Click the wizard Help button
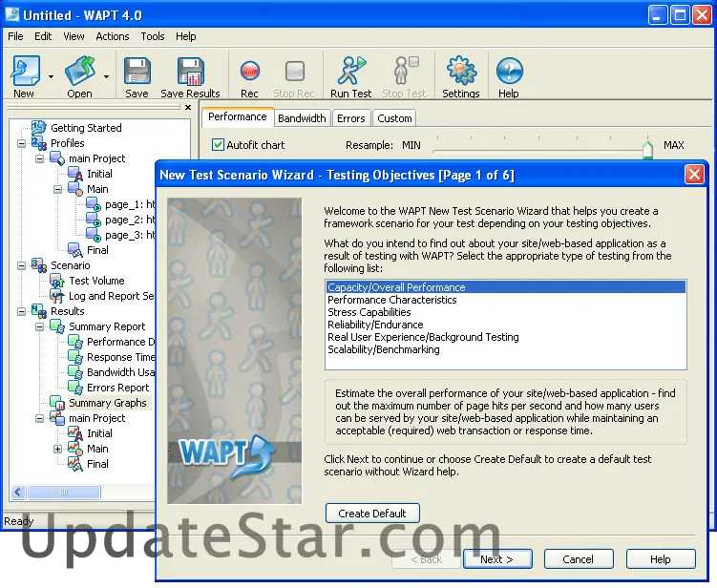Screen dimensions: 717x588 (x=661, y=559)
